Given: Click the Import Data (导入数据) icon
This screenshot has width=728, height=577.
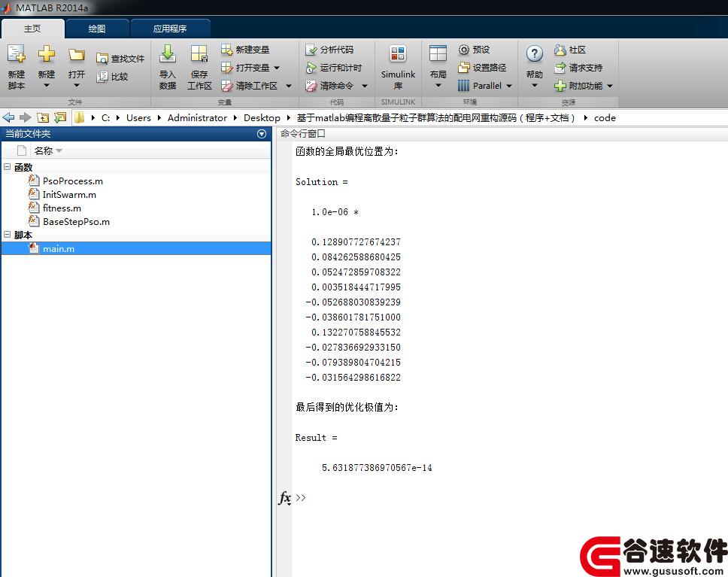Looking at the screenshot, I should click(x=168, y=54).
